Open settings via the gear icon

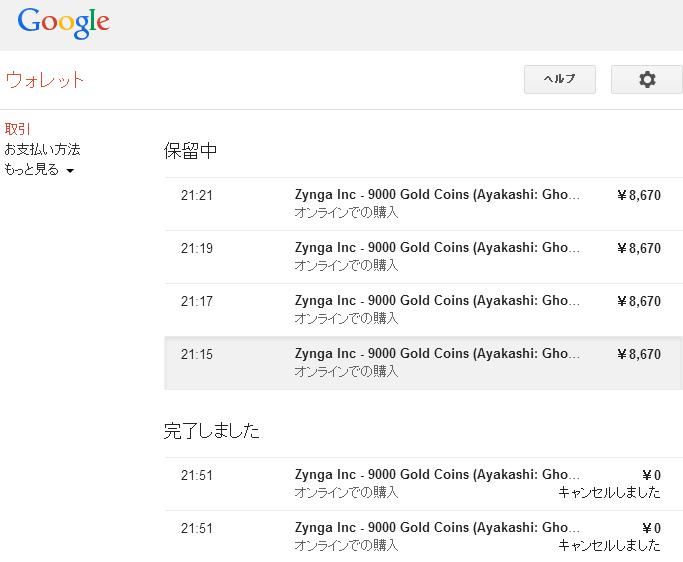point(646,79)
